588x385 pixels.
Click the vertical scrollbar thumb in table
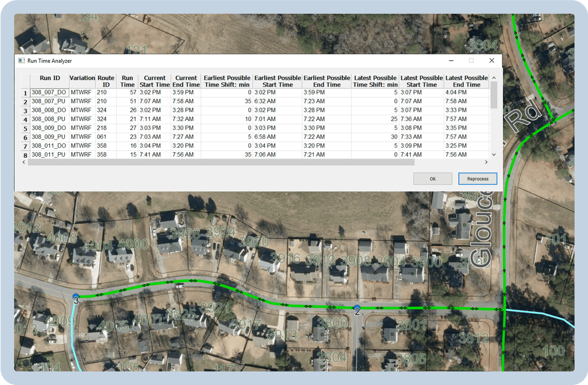point(494,95)
